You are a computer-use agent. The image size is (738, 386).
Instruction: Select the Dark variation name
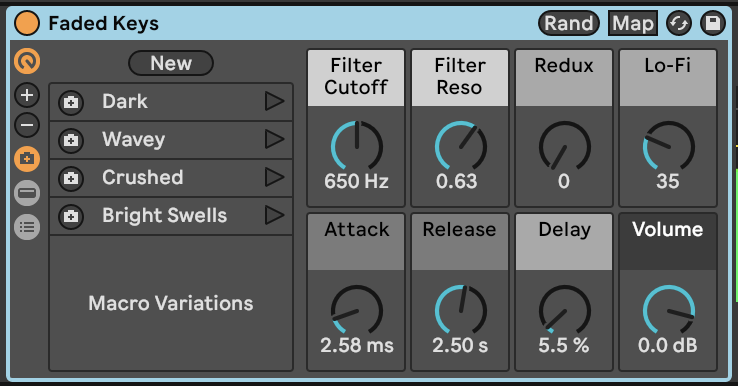125,102
